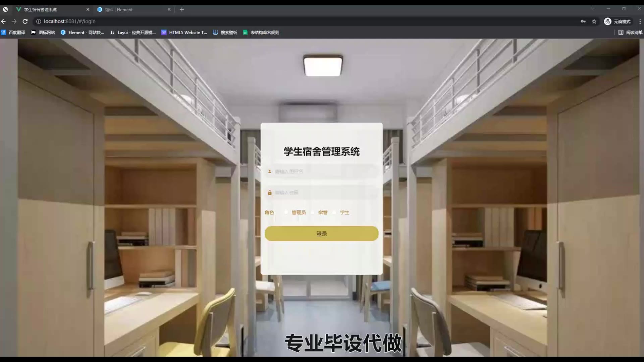Open the browser three-dot menu
Screen dimensions: 644x362
point(640,21)
